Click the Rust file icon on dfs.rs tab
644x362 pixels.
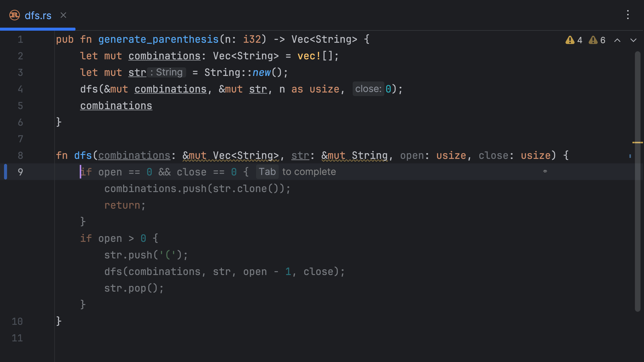[x=15, y=15]
